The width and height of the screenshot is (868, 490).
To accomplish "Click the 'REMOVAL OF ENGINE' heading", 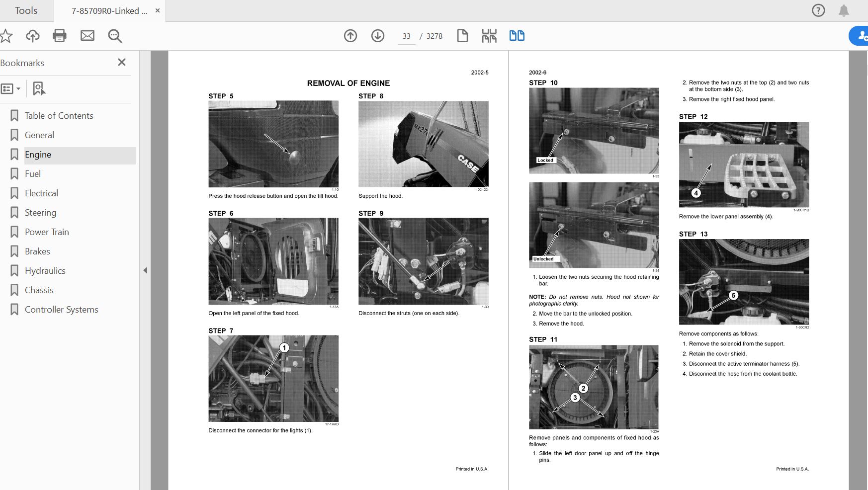I will coord(348,83).
